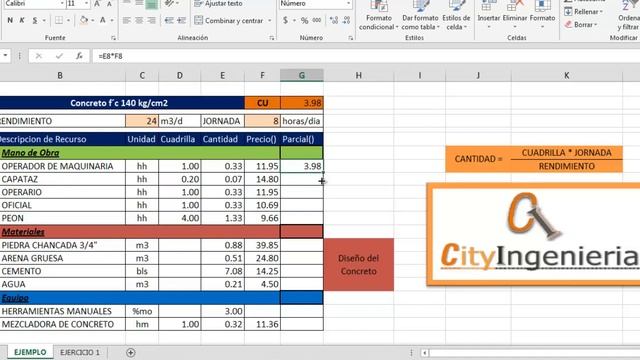Toggle underline formatting (S)
The image size is (640, 360).
[x=35, y=20]
